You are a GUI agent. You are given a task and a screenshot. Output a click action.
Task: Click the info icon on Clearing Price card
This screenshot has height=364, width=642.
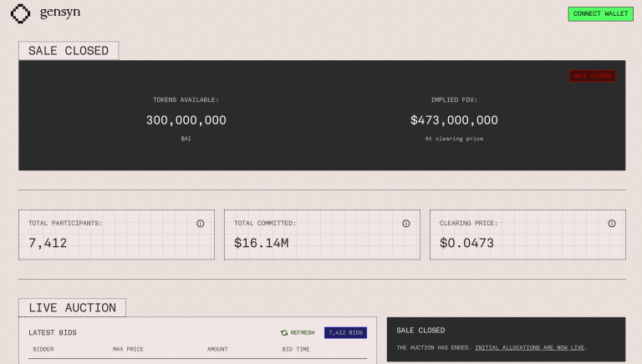pyautogui.click(x=611, y=224)
